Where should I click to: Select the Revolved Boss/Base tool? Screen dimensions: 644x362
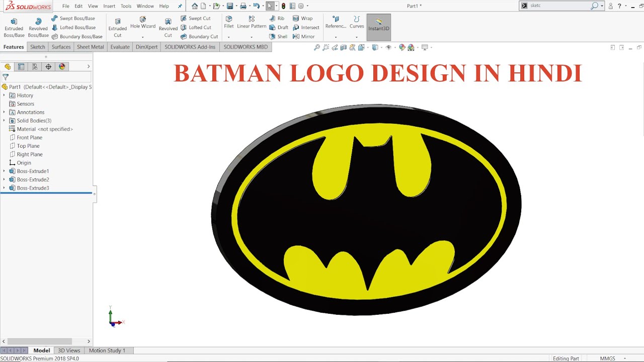[38, 28]
